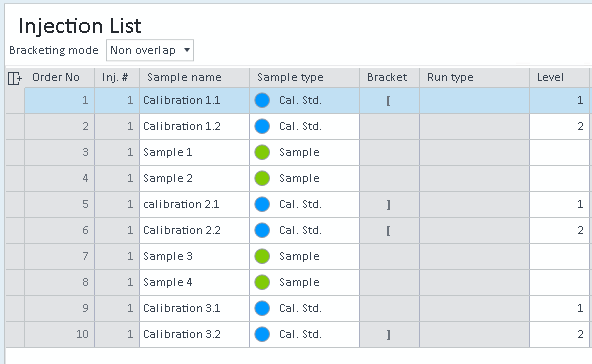Click blue Cal. Std. icon for calibration 2.1
The height and width of the screenshot is (364, 592).
point(262,204)
